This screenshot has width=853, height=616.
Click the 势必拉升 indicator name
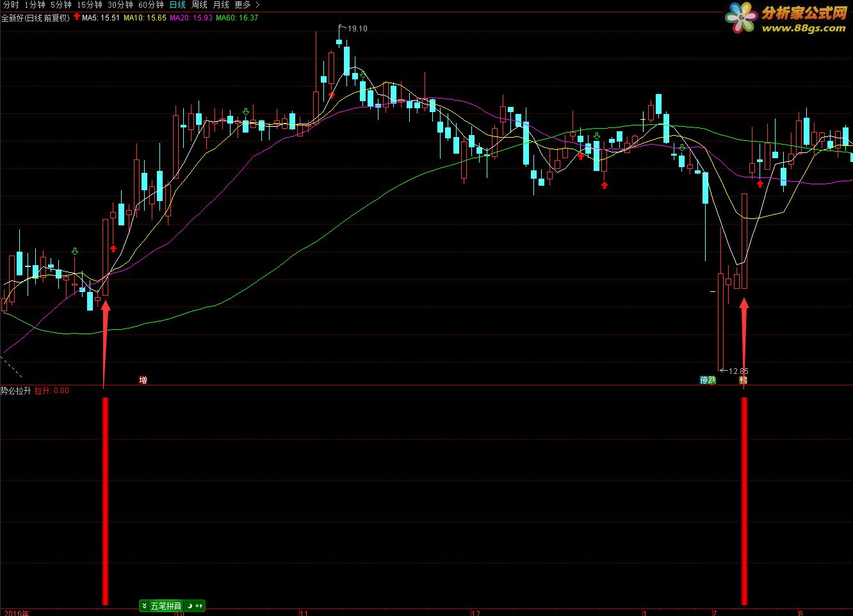pyautogui.click(x=16, y=391)
